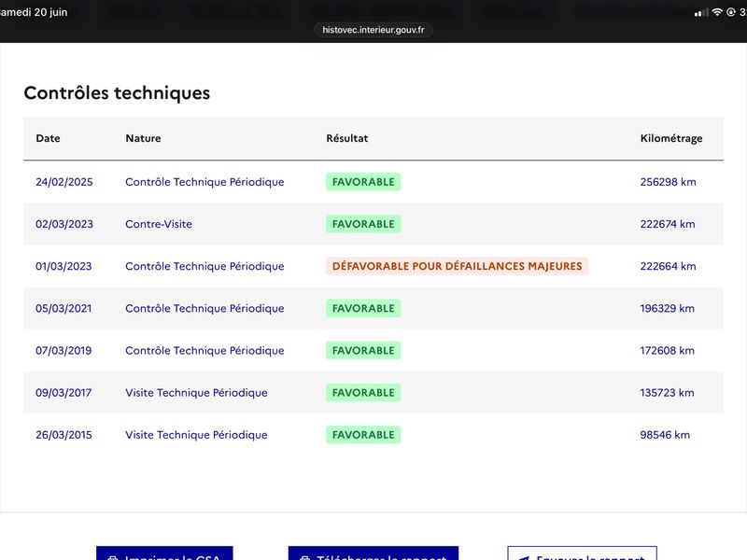
Task: Click the FAVORABLE badge for the Contre-Visite row
Action: point(363,224)
